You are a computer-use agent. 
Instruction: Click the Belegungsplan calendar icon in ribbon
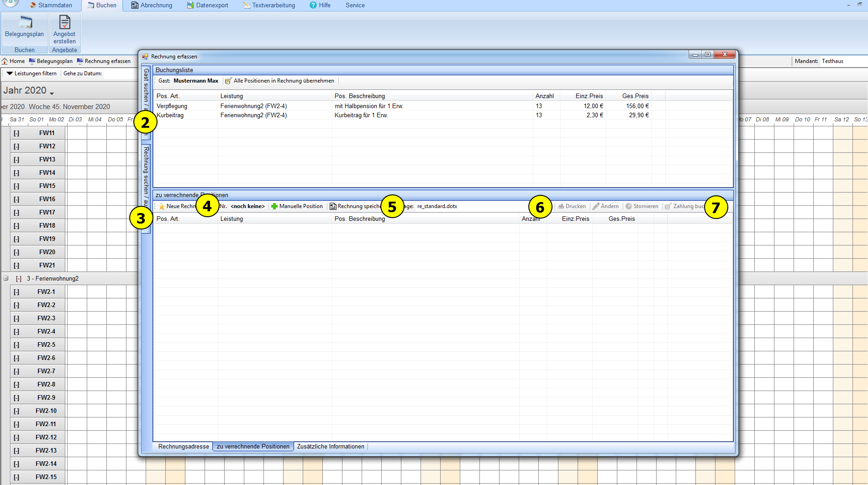(25, 22)
